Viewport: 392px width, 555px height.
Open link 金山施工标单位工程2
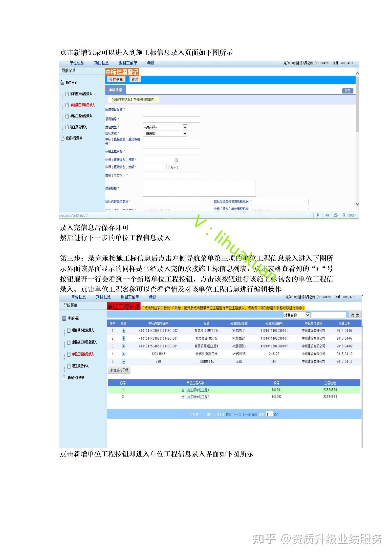(x=195, y=397)
